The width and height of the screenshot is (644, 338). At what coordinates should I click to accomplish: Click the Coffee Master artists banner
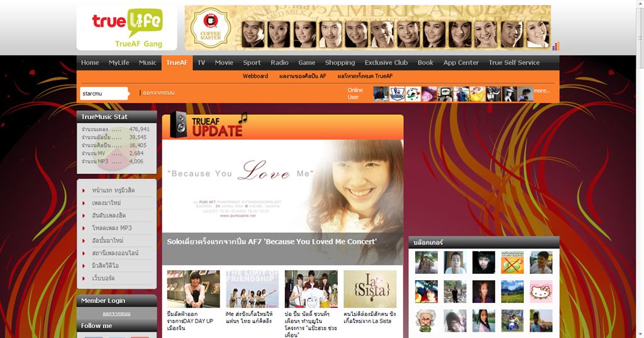pyautogui.click(x=367, y=28)
